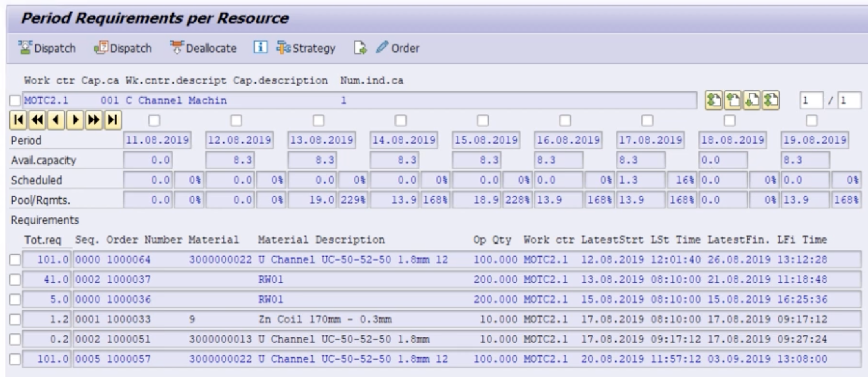The image size is (868, 377).
Task: Select the period 15.08.2019 checkbox
Action: (483, 120)
